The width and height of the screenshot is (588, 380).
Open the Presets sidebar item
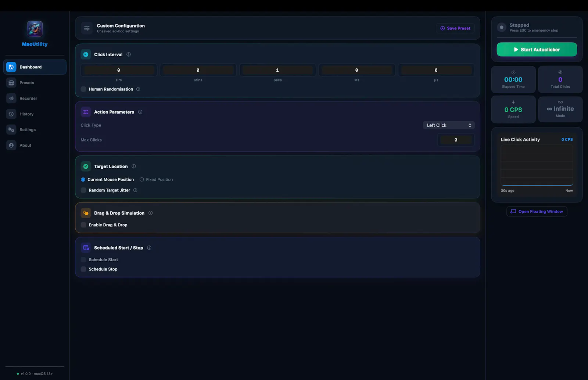(x=35, y=83)
